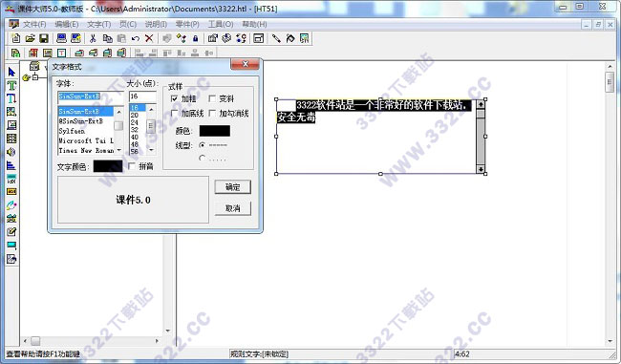Image resolution: width=621 pixels, height=364 pixels.
Task: Click the red X delete icon
Action: (x=149, y=38)
